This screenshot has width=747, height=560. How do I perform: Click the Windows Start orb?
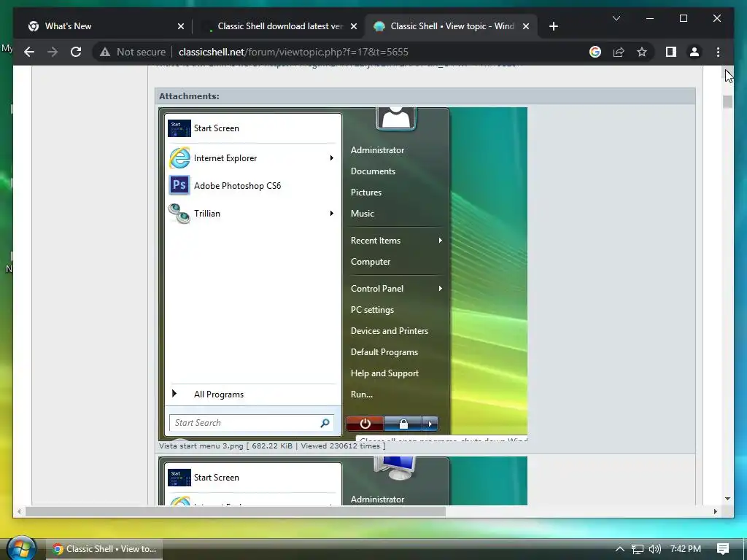tap(21, 548)
